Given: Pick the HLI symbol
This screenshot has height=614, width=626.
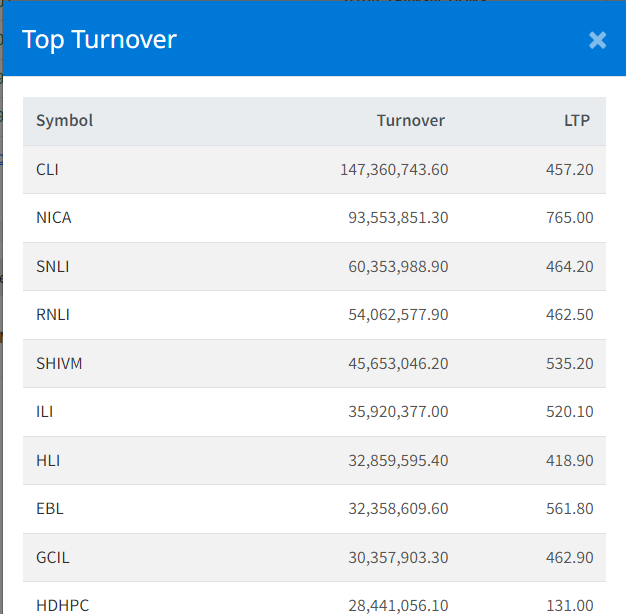Looking at the screenshot, I should [x=47, y=460].
